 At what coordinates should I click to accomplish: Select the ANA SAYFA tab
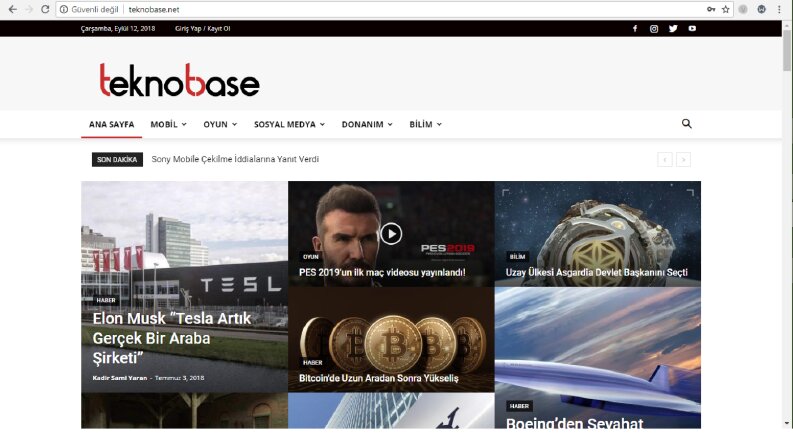(x=112, y=124)
